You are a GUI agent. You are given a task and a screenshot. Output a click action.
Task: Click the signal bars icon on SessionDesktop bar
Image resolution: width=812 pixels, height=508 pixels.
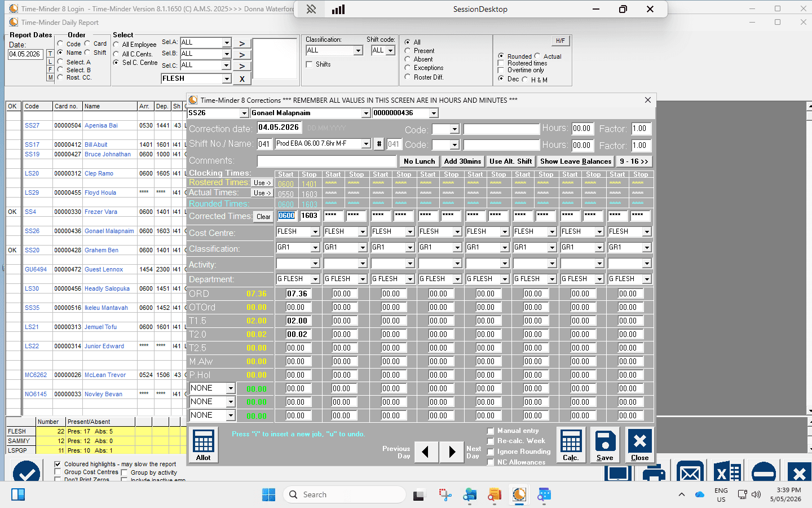[x=338, y=9]
